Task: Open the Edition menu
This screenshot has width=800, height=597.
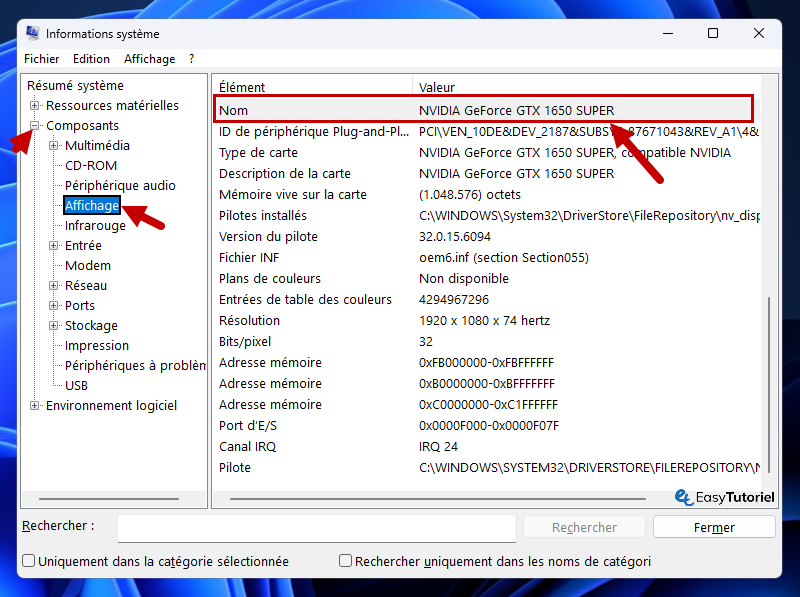Action: point(91,59)
